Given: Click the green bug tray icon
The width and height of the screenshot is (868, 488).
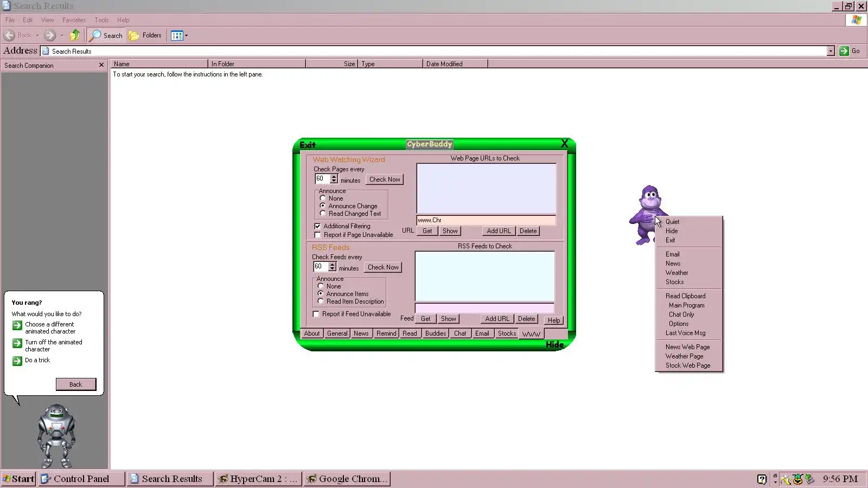Looking at the screenshot, I should pyautogui.click(x=797, y=479).
